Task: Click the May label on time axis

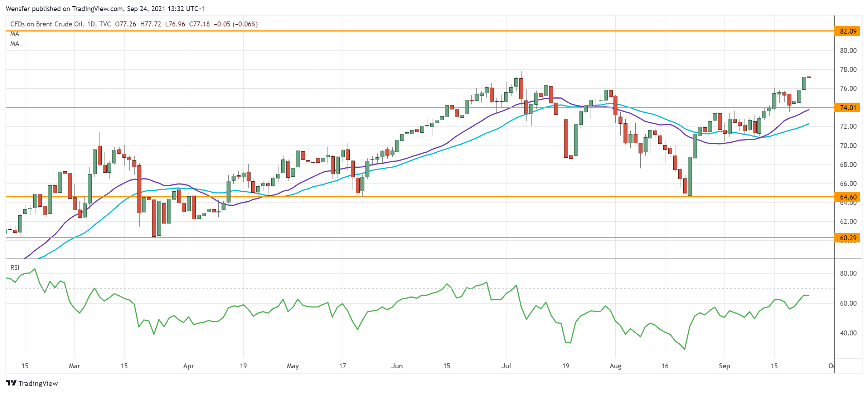Action: [293, 366]
